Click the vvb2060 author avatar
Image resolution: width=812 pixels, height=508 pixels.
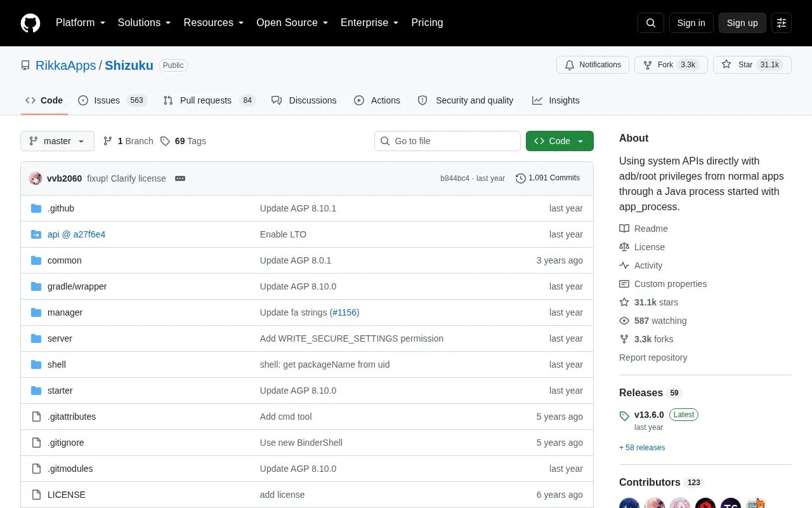[x=36, y=178]
